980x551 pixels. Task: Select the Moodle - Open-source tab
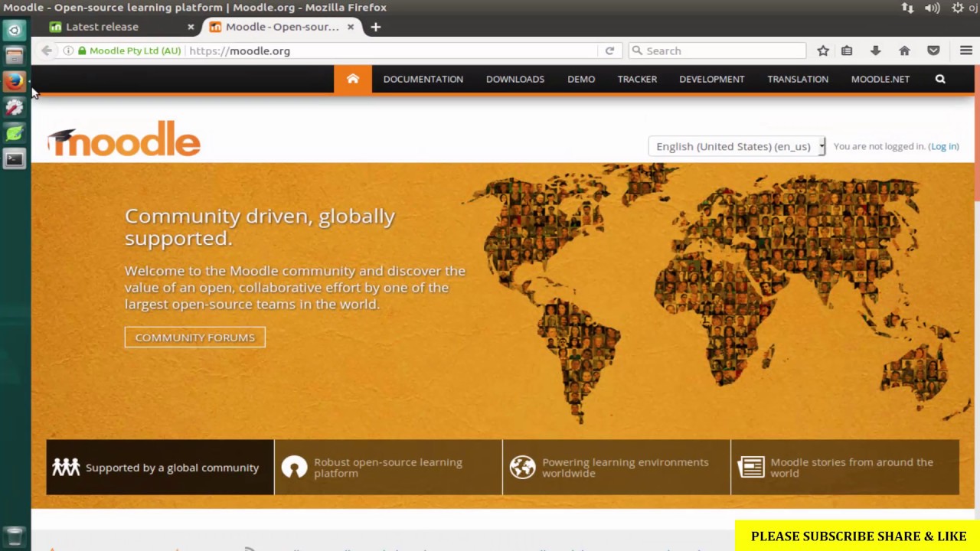tap(282, 27)
